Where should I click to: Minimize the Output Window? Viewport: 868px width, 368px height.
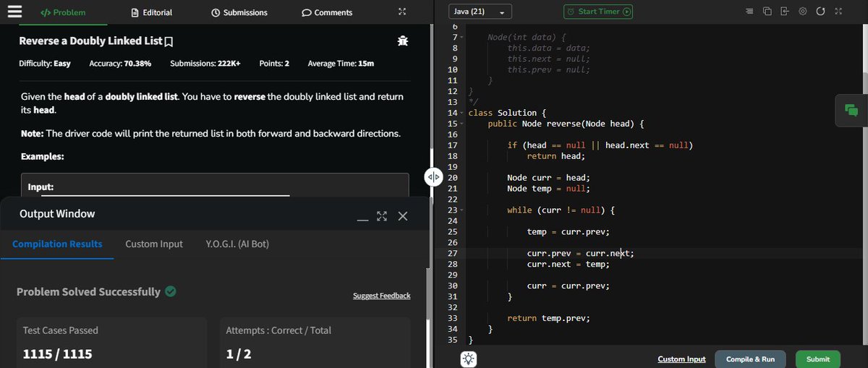(x=363, y=220)
